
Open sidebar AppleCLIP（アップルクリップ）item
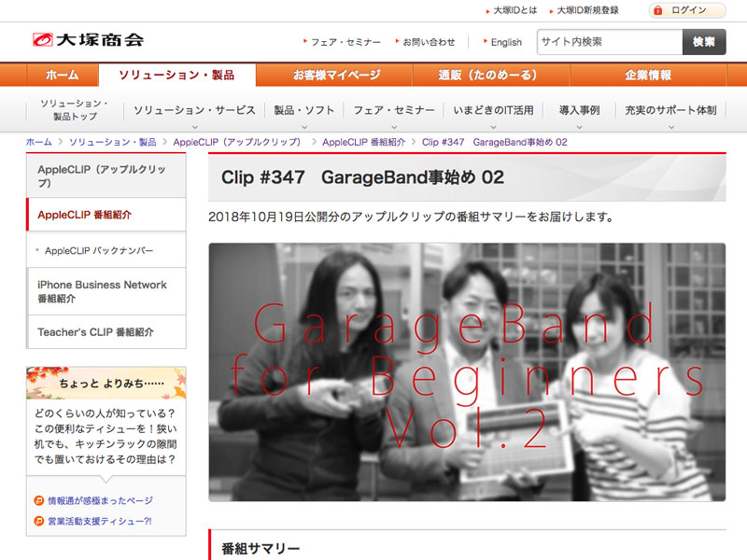tap(106, 175)
